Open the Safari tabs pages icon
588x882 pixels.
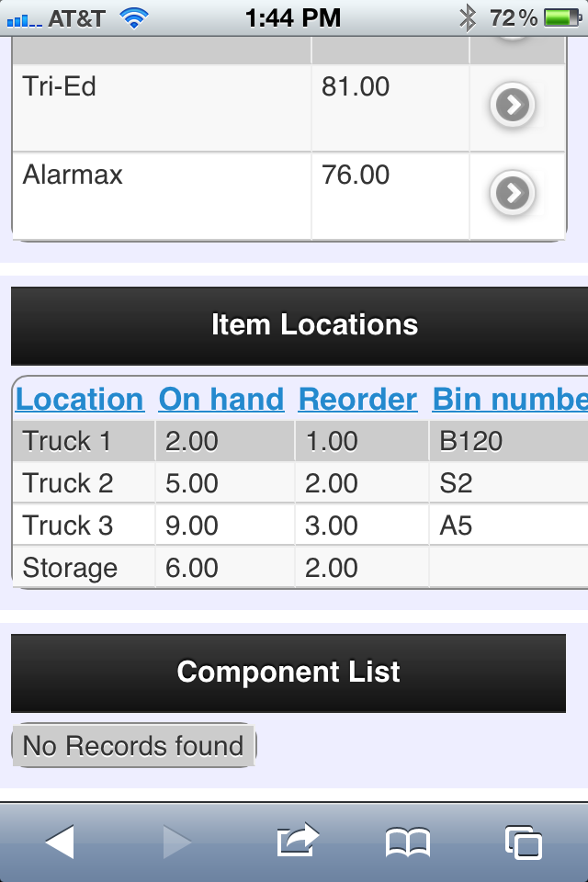coord(524,842)
